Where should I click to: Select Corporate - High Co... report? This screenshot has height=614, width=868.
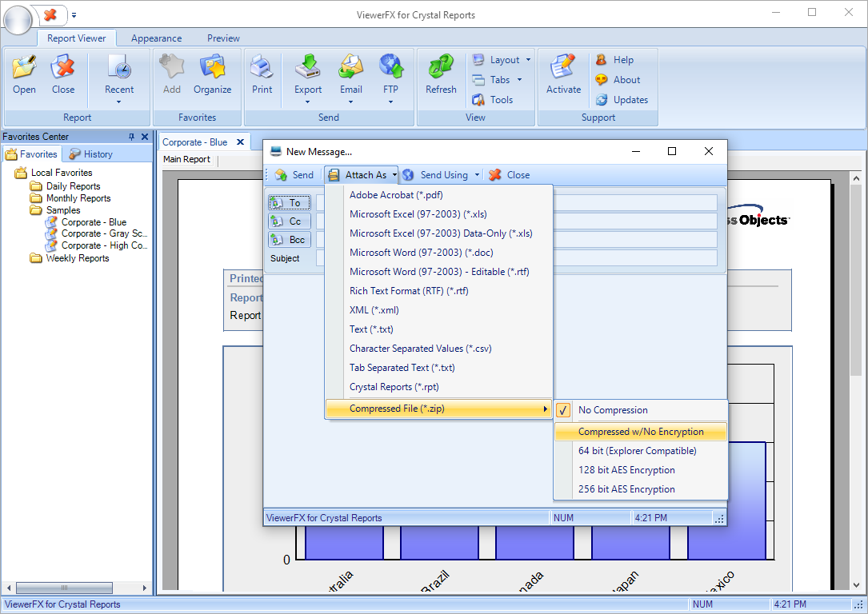(x=104, y=245)
